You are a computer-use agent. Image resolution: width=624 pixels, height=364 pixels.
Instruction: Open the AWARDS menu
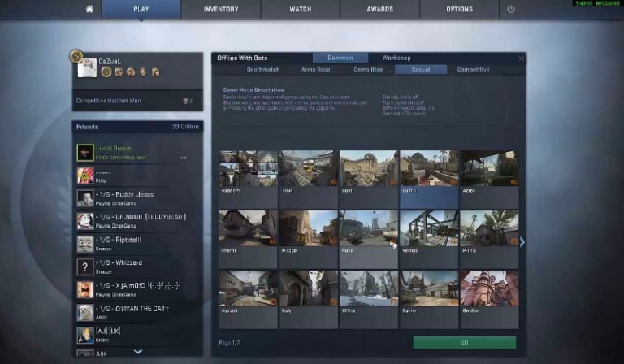tap(380, 9)
